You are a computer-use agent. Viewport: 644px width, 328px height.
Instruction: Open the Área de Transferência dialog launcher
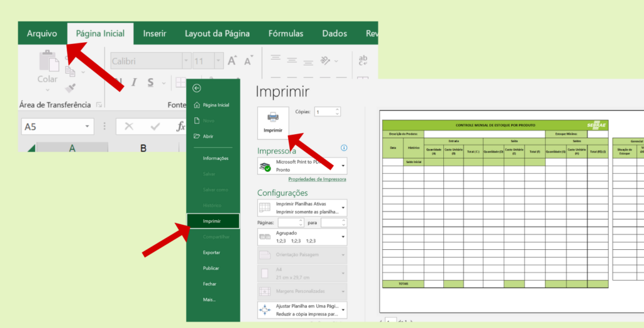99,105
